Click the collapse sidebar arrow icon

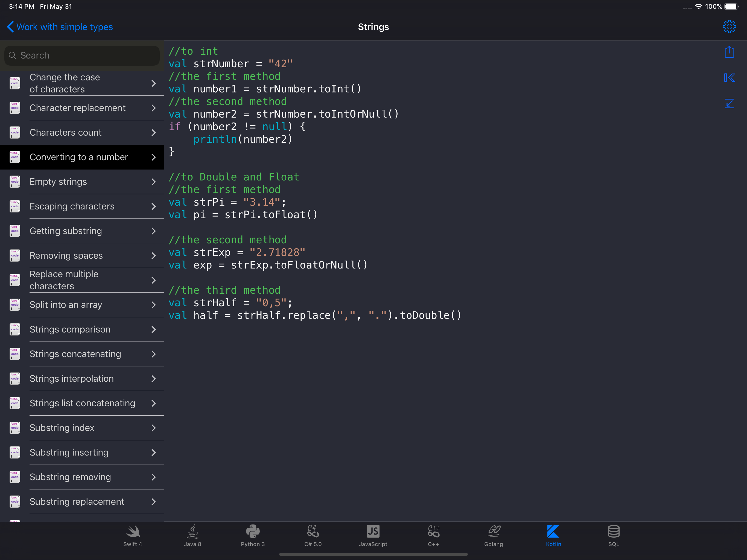[x=729, y=78]
